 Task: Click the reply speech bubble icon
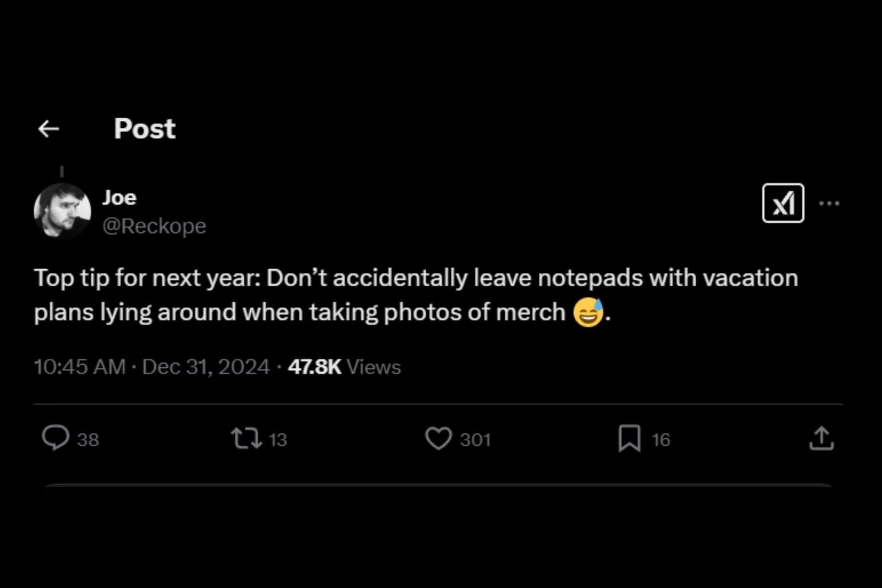(x=56, y=438)
